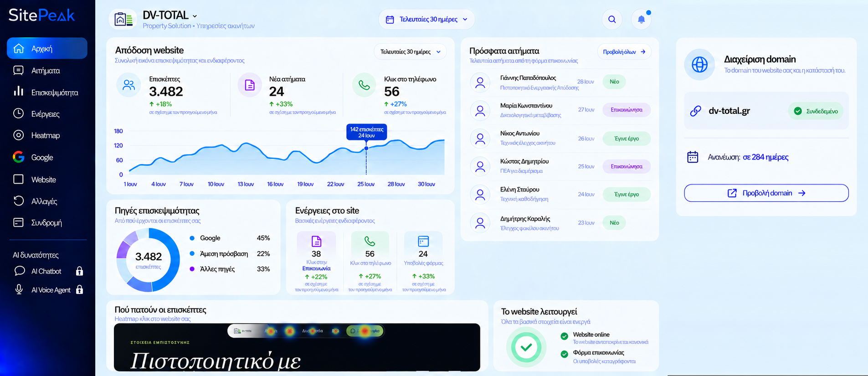Click the avatar icon for Γιάννης Παπαδόπουλος
This screenshot has width=868, height=376.
[480, 82]
